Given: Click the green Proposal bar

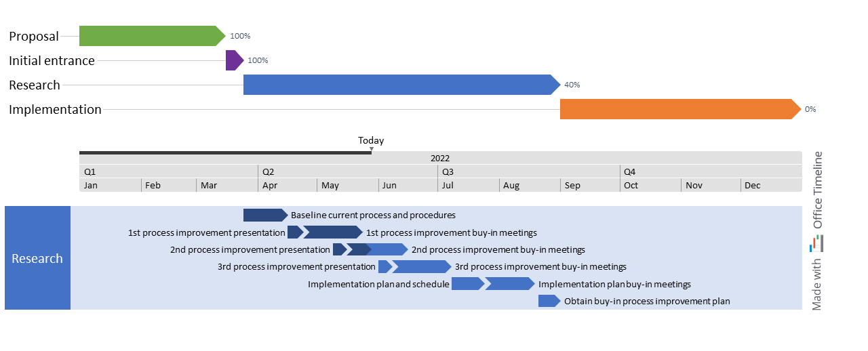Looking at the screenshot, I should pyautogui.click(x=151, y=36).
